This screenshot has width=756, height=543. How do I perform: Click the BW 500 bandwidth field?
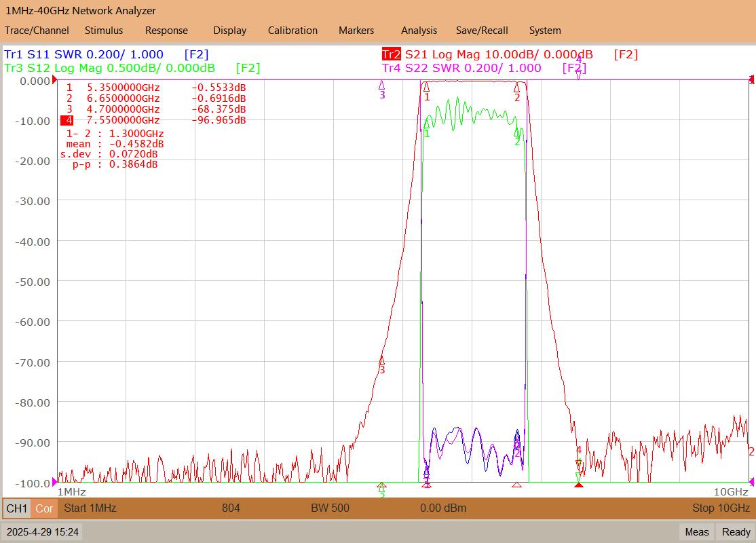click(x=330, y=508)
